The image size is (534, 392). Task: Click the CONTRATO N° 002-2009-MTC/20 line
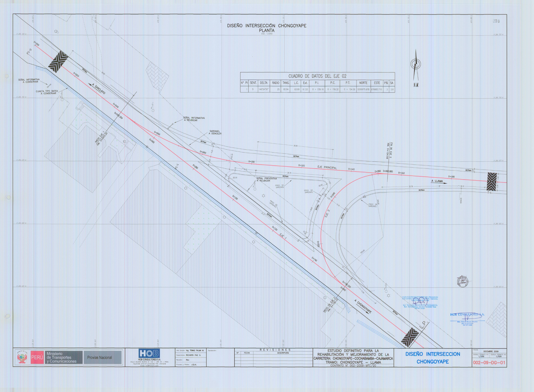point(353,366)
